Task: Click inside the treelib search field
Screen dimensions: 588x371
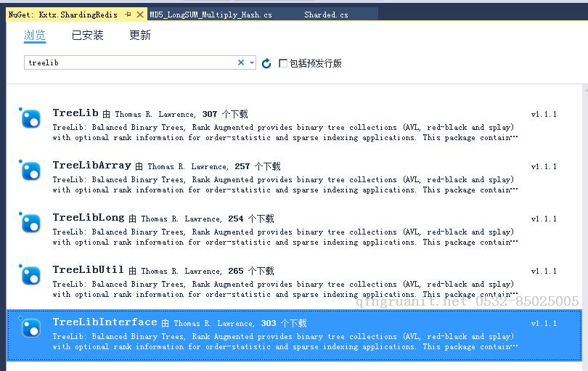Action: pos(131,63)
